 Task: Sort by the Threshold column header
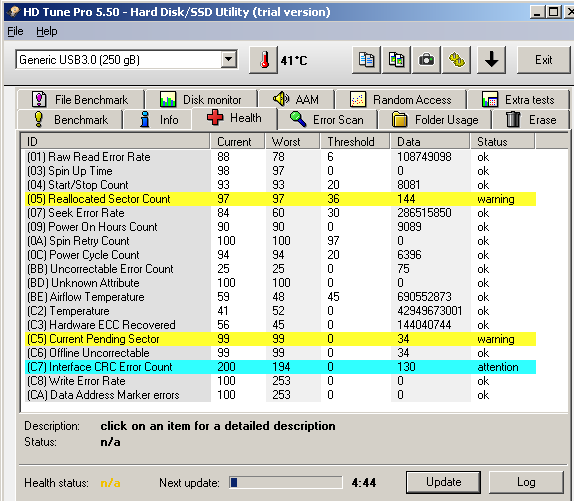pyautogui.click(x=354, y=142)
